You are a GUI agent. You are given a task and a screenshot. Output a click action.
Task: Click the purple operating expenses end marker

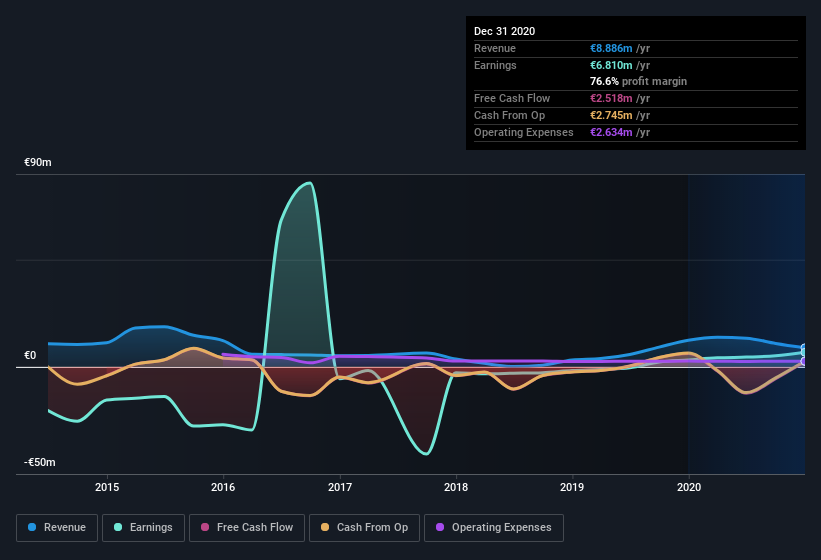[804, 361]
